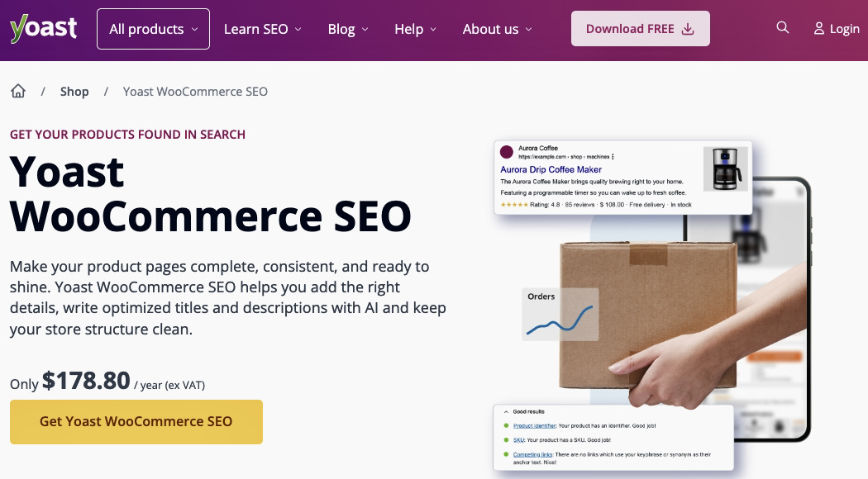Click the five-star rating in the search preview
The width and height of the screenshot is (868, 479).
coord(513,203)
